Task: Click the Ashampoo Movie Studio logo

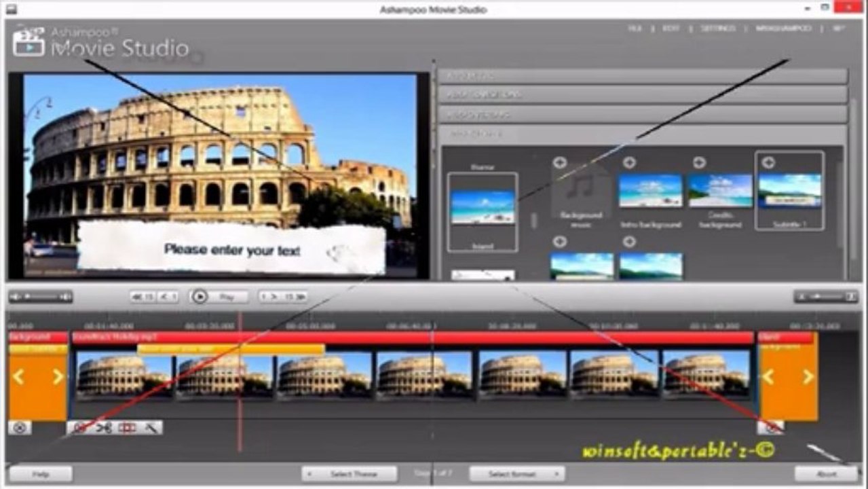Action: click(x=100, y=42)
